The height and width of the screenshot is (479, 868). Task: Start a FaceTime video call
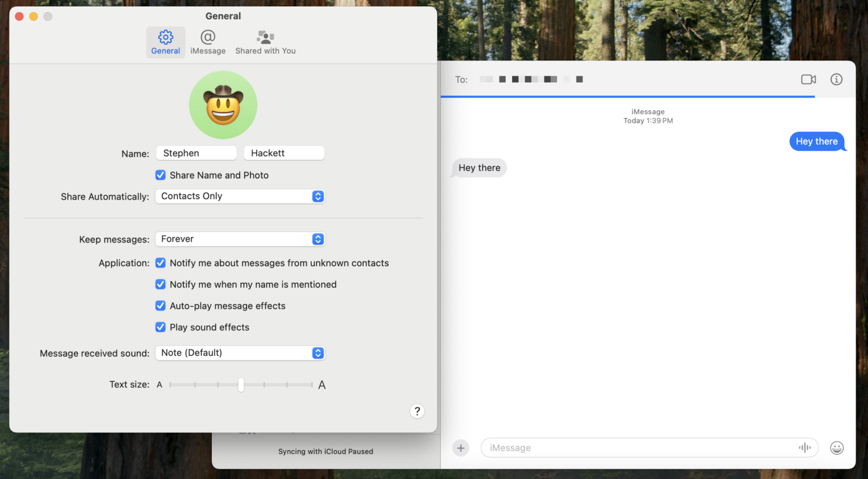coord(808,79)
